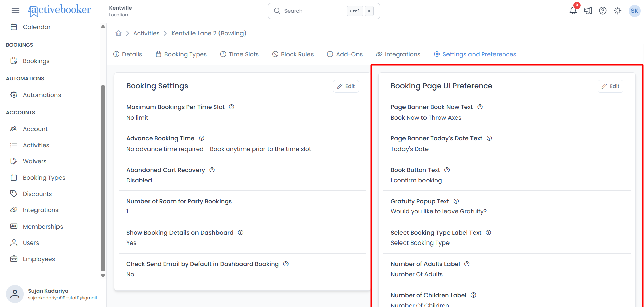Open Discounts in the sidebar
Viewport: 644px width, 307px height.
pos(37,194)
